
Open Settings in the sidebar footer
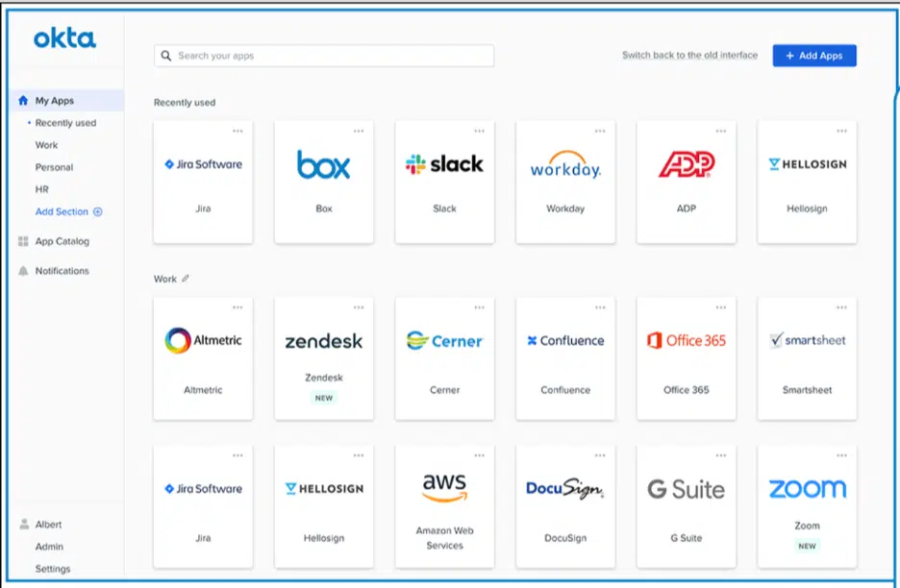53,569
